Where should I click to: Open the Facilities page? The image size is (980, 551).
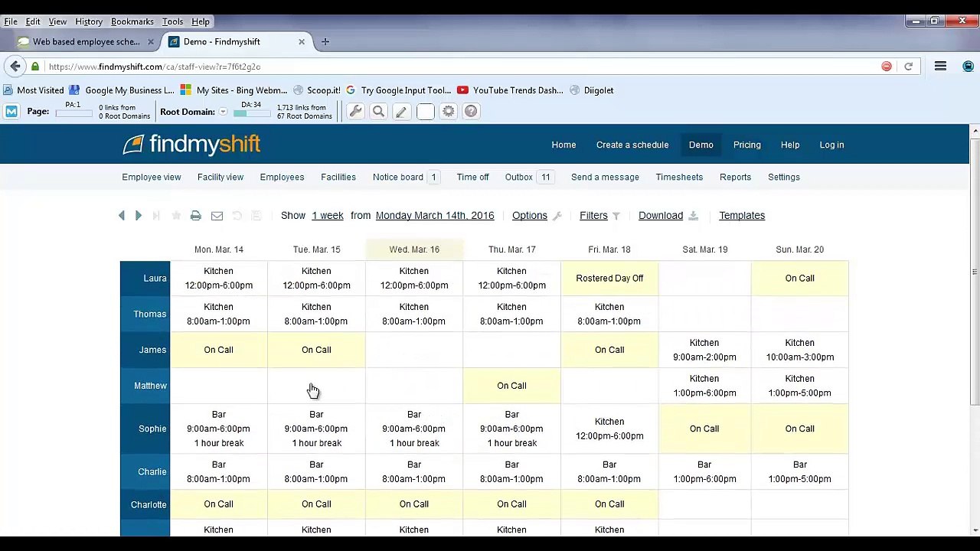338,177
